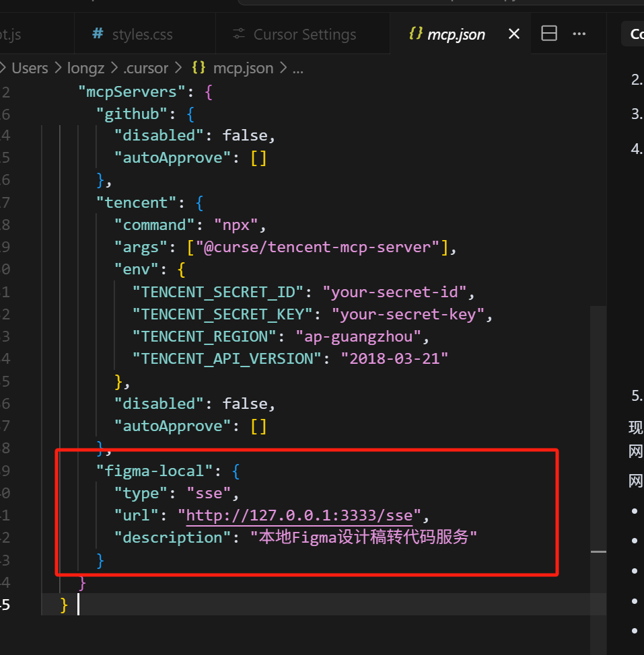Image resolution: width=644 pixels, height=655 pixels.
Task: Follow the http://127.0.0.1:3333/sse link
Action: point(299,516)
